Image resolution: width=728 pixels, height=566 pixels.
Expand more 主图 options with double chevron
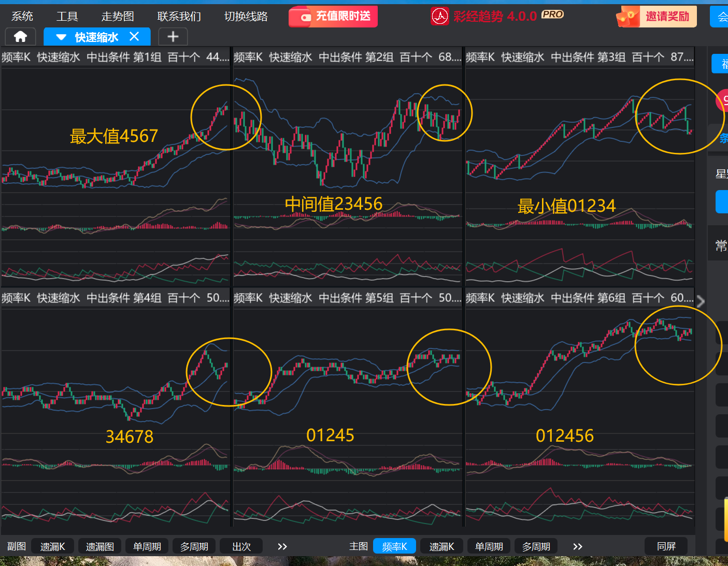(578, 546)
